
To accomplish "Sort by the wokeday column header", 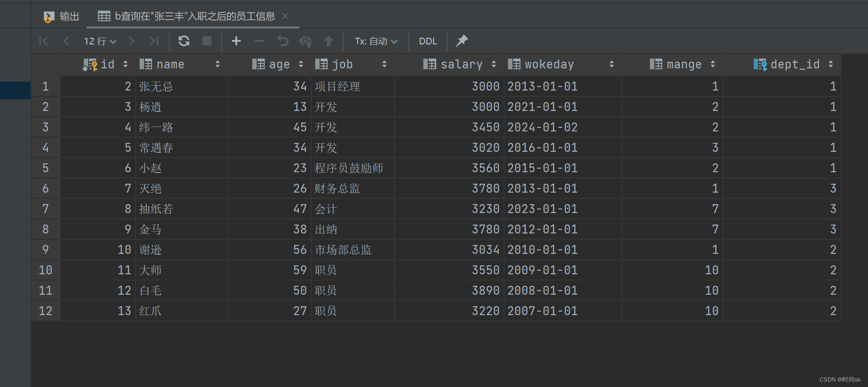I will 563,64.
